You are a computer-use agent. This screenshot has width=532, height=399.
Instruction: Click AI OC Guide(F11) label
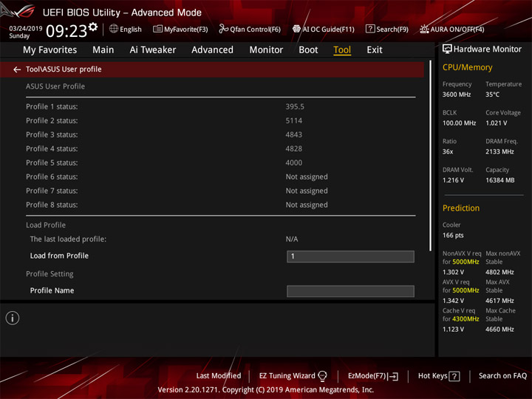pyautogui.click(x=328, y=29)
